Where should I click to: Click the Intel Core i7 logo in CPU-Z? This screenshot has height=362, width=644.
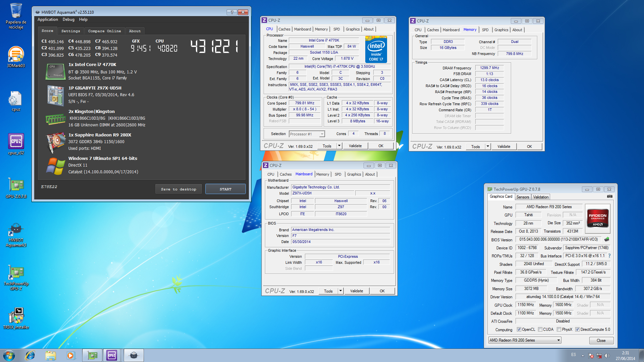[376, 49]
